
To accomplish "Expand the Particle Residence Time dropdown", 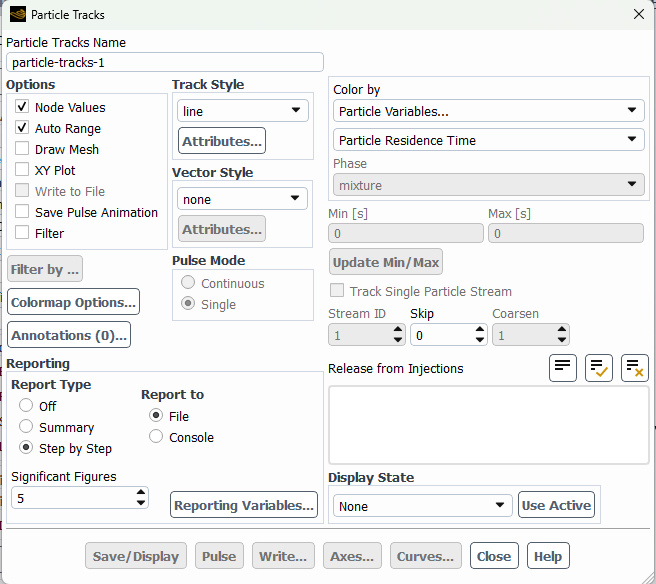I will tap(489, 140).
